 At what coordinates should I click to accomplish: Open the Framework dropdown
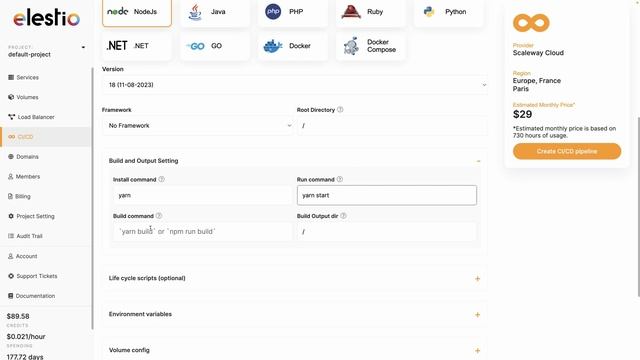[198, 125]
